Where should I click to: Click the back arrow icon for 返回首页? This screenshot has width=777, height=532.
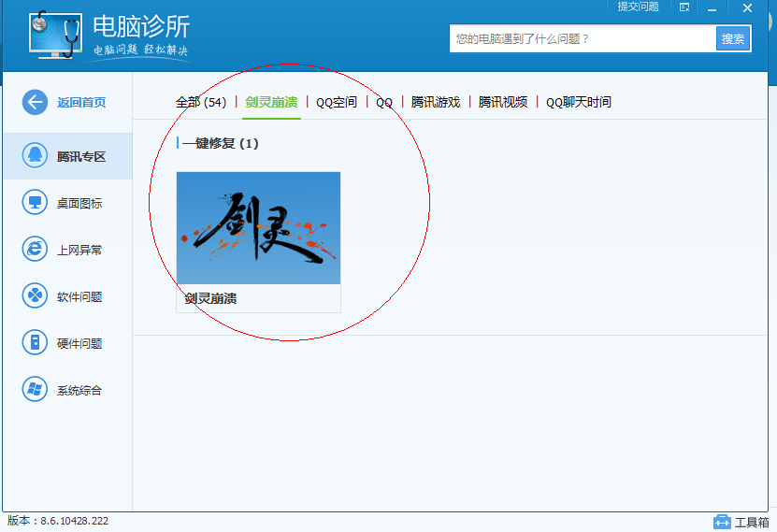35,102
